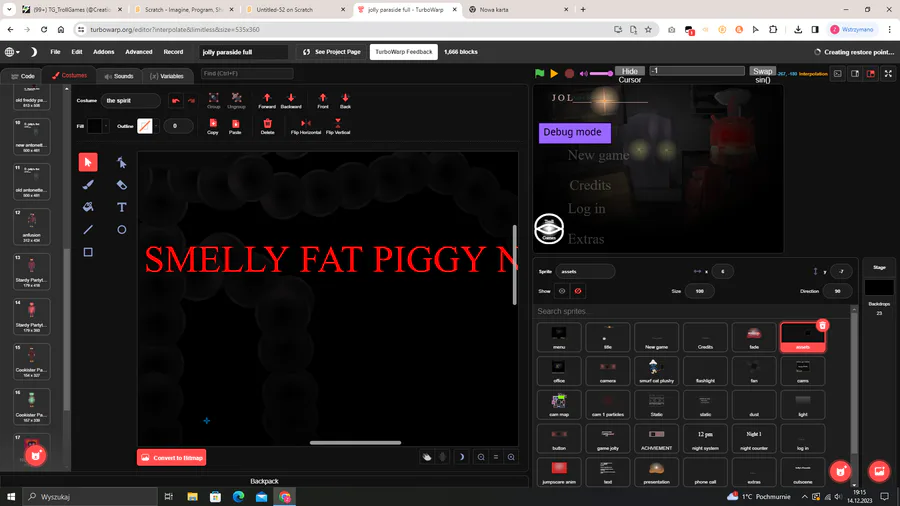Hide the sprite with crossed-eye icon
The width and height of the screenshot is (900, 506).
578,291
